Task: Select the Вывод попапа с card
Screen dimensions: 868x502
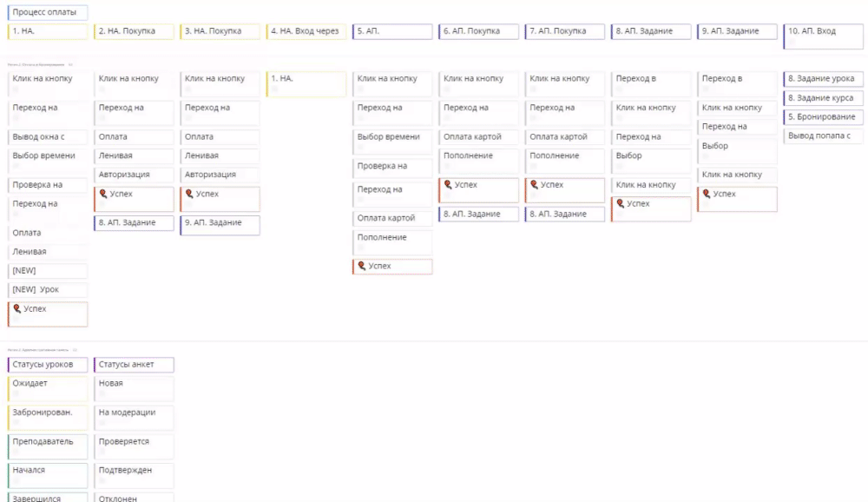Action: click(821, 136)
